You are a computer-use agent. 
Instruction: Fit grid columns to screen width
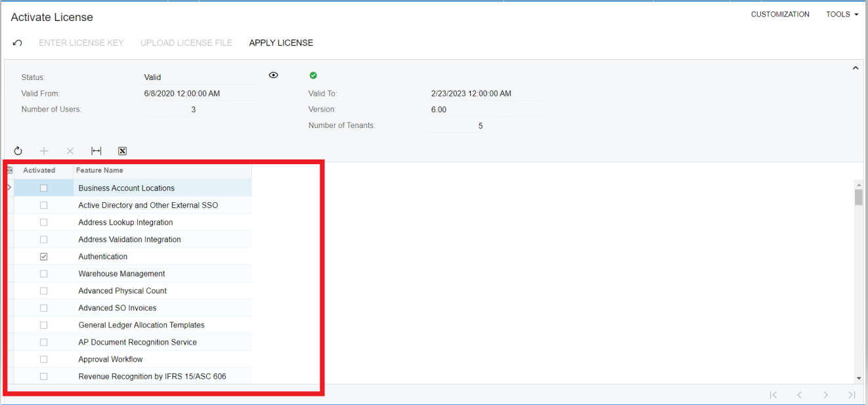96,151
